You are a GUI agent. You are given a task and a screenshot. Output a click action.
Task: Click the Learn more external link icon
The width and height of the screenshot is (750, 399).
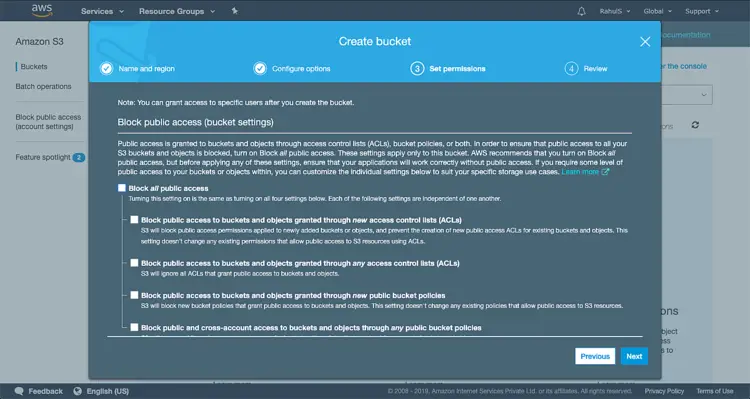coord(605,172)
